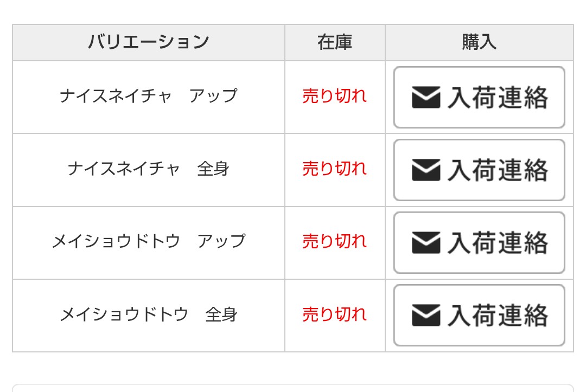586x392 pixels.
Task: Request restock notice text for メイショウドトウ 全身
Action: click(498, 316)
